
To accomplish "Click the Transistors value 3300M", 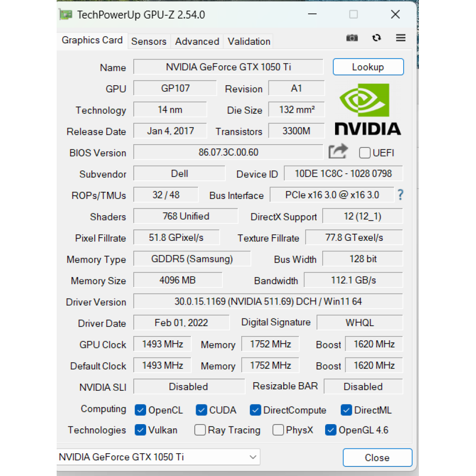I will coord(297,131).
